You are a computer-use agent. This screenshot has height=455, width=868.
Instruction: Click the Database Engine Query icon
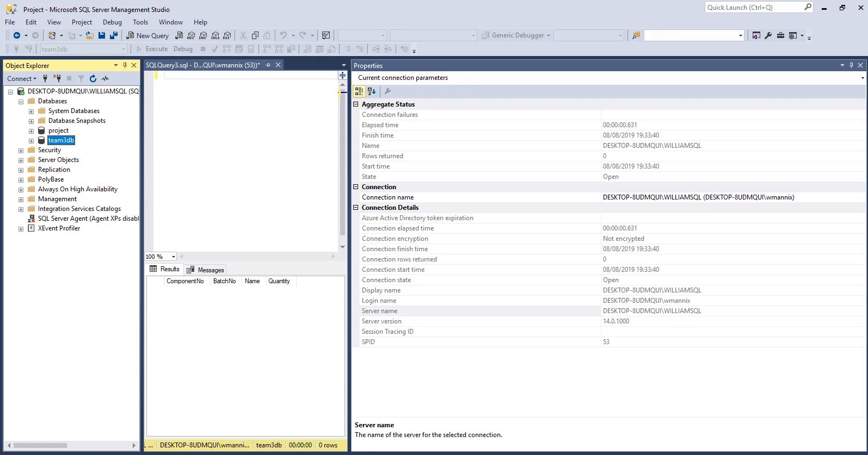point(179,35)
